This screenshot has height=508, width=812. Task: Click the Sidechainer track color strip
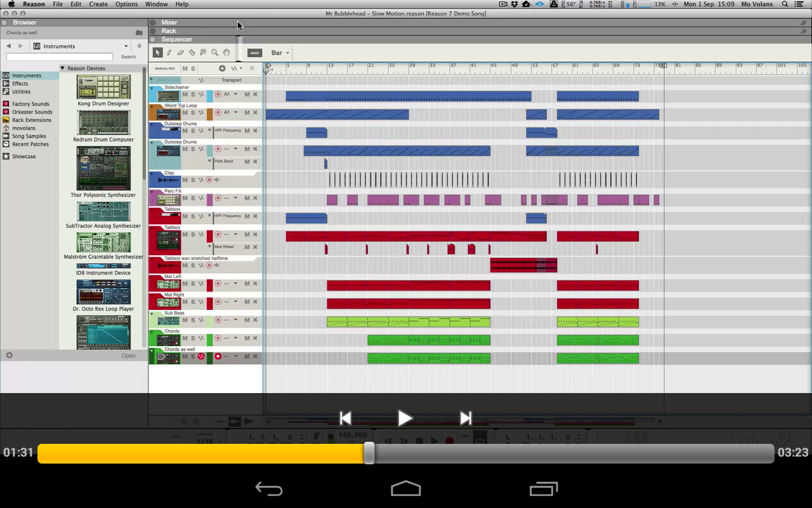coord(210,95)
